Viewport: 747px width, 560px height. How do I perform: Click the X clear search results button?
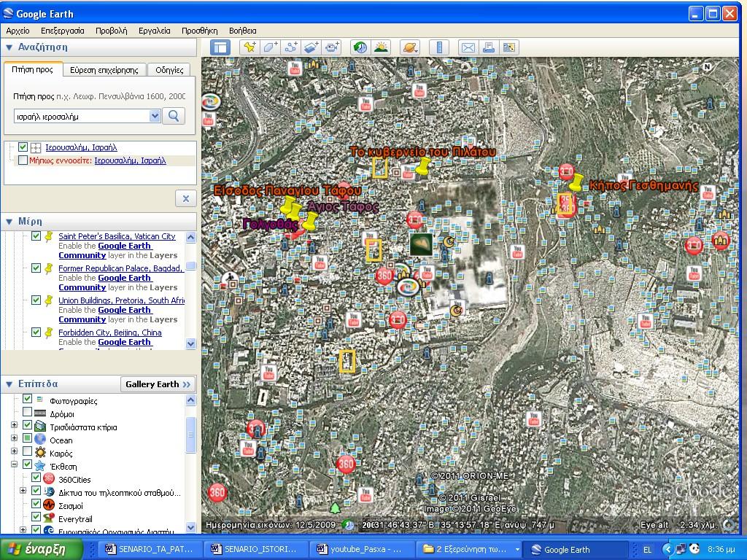point(186,198)
